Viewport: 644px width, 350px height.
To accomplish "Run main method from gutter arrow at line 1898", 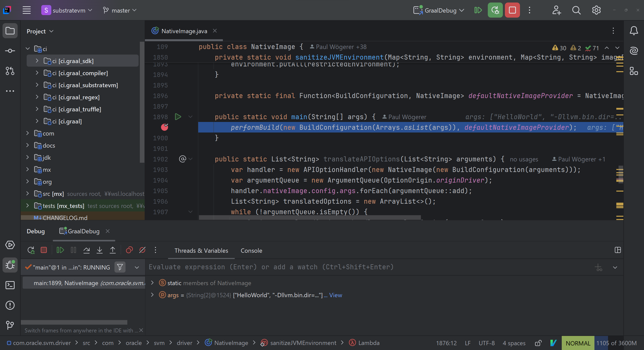I will (x=178, y=117).
